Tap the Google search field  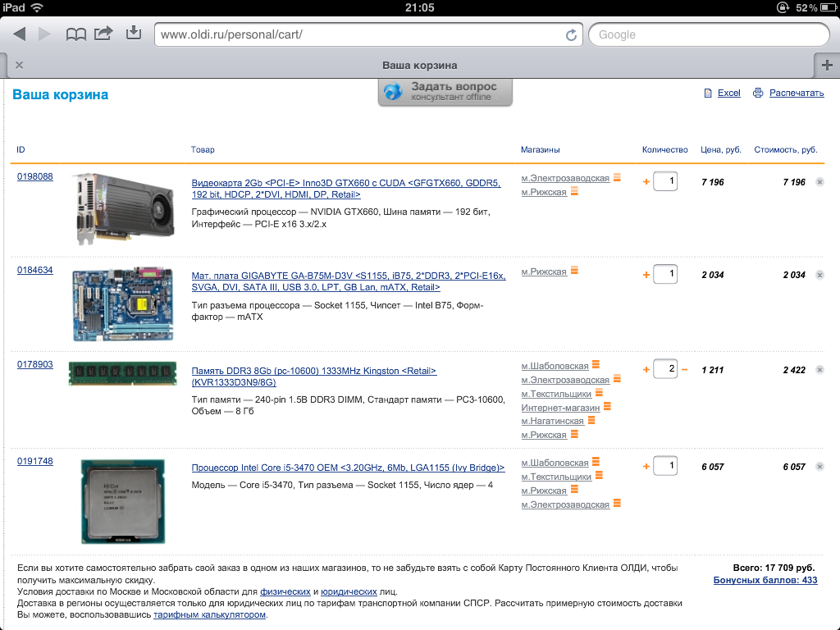tap(709, 34)
